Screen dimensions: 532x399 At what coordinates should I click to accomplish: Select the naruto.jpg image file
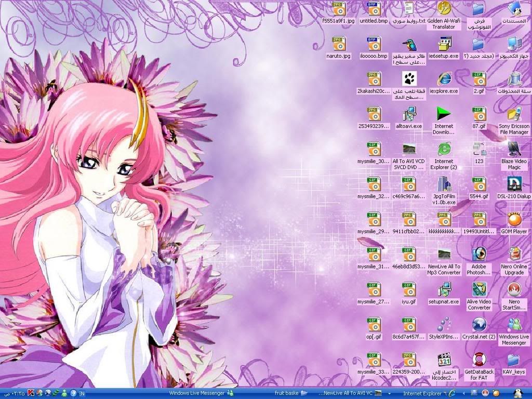point(339,44)
